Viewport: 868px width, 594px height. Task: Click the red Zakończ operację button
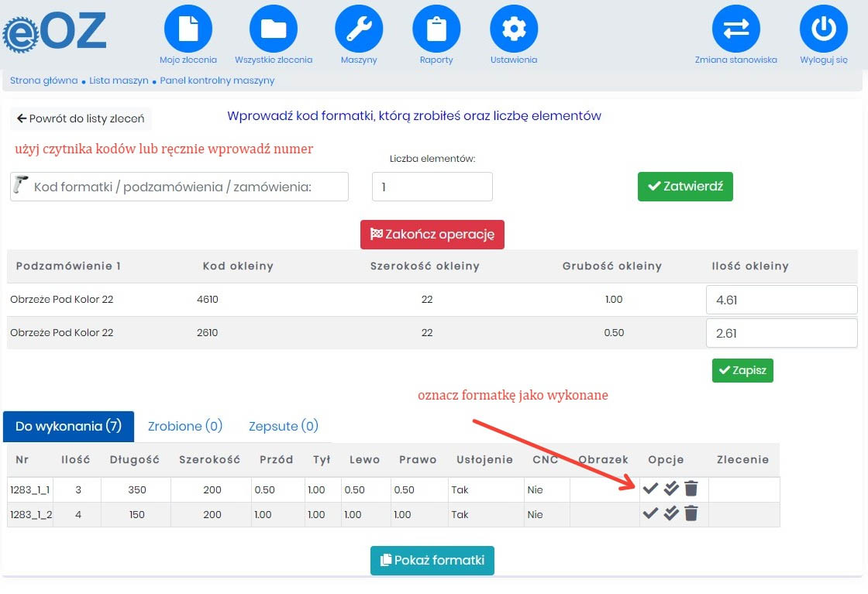pos(432,235)
